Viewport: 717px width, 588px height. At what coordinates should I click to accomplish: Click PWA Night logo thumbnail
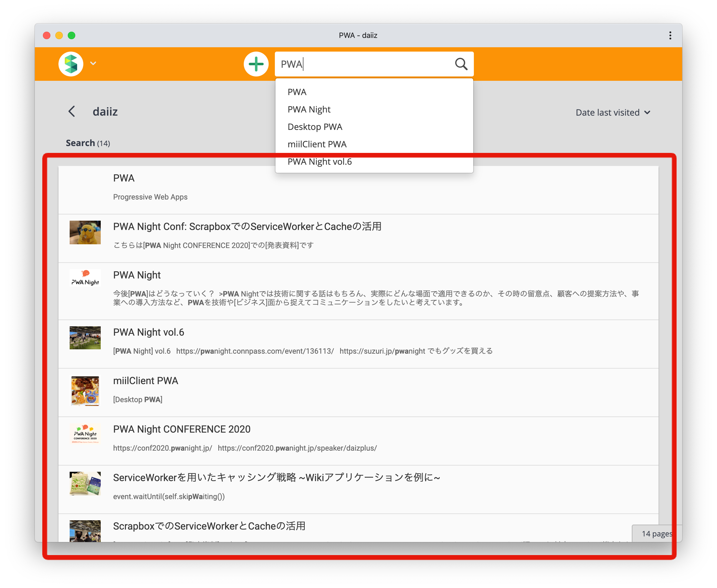(x=85, y=278)
